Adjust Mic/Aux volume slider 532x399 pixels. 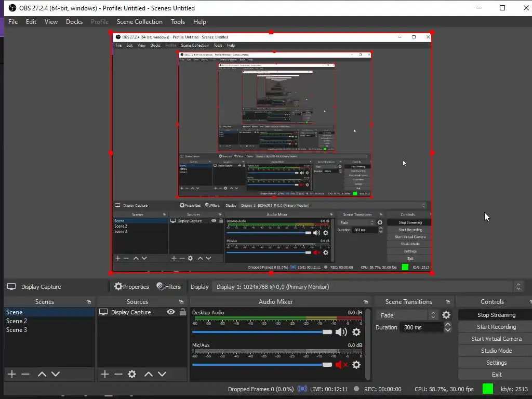tap(262, 365)
